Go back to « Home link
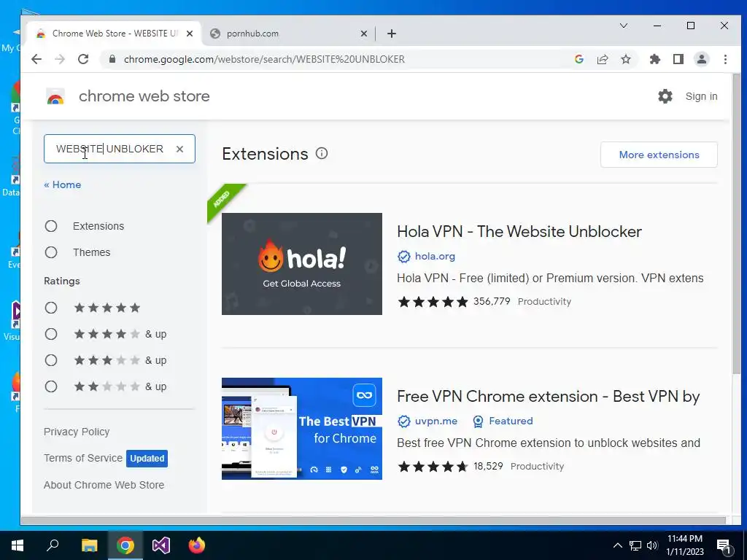The width and height of the screenshot is (747, 560). [x=63, y=184]
